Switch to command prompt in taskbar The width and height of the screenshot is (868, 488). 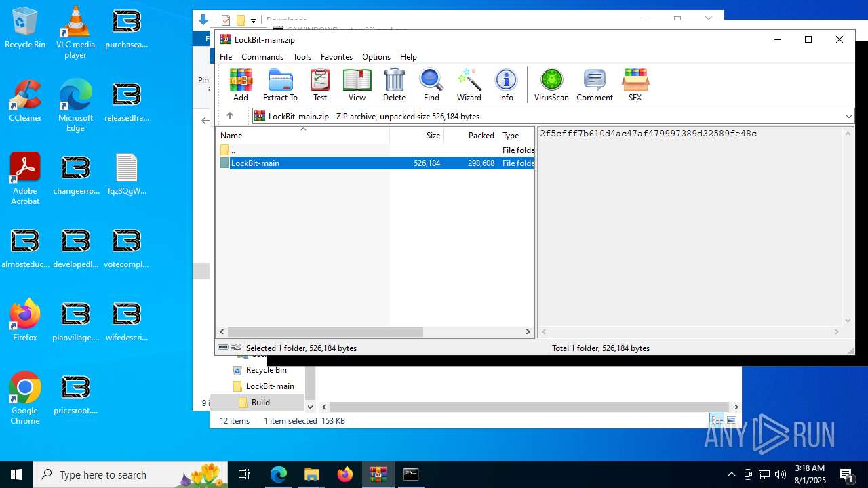[x=411, y=474]
